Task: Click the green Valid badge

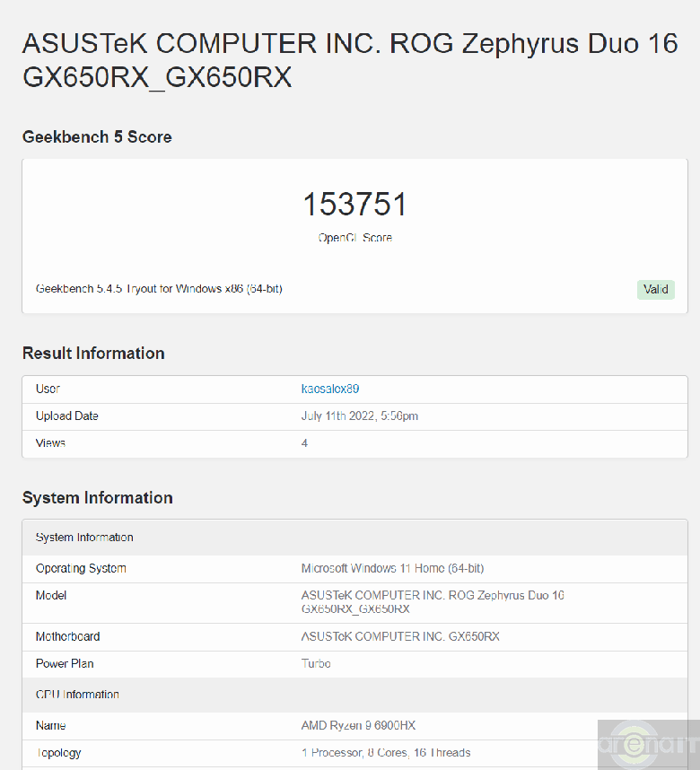Action: (x=655, y=289)
